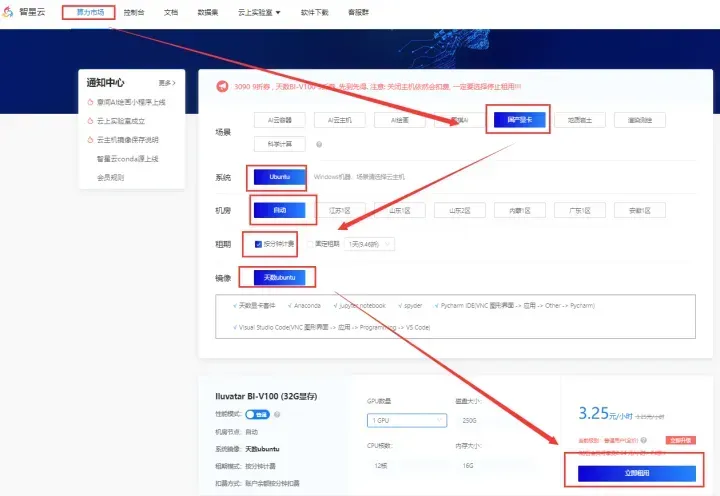Click the flame icon beside the first notice
This screenshot has width=720, height=496.
[90, 102]
